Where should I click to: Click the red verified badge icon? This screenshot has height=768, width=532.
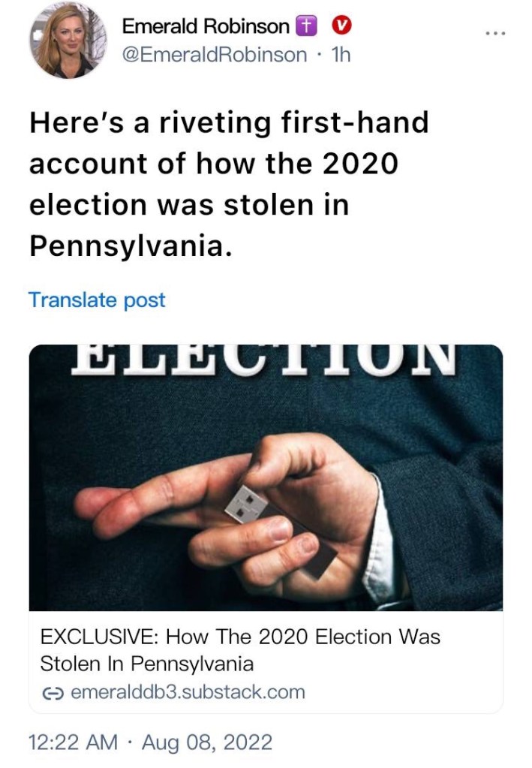coord(341,26)
